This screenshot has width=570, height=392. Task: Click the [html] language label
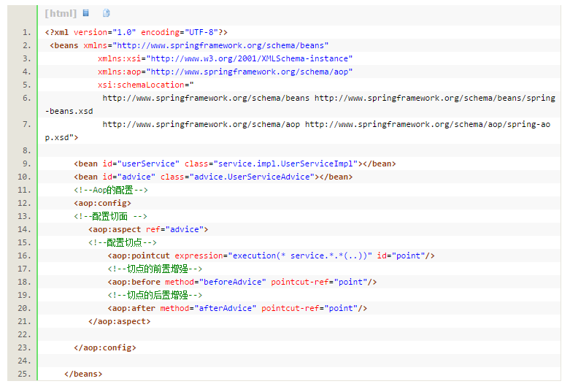(61, 13)
